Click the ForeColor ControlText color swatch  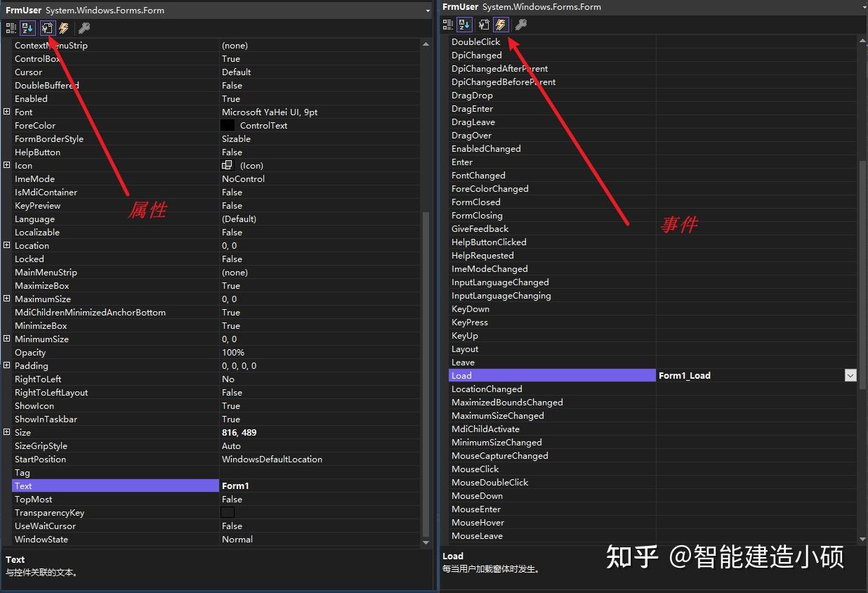click(x=228, y=125)
